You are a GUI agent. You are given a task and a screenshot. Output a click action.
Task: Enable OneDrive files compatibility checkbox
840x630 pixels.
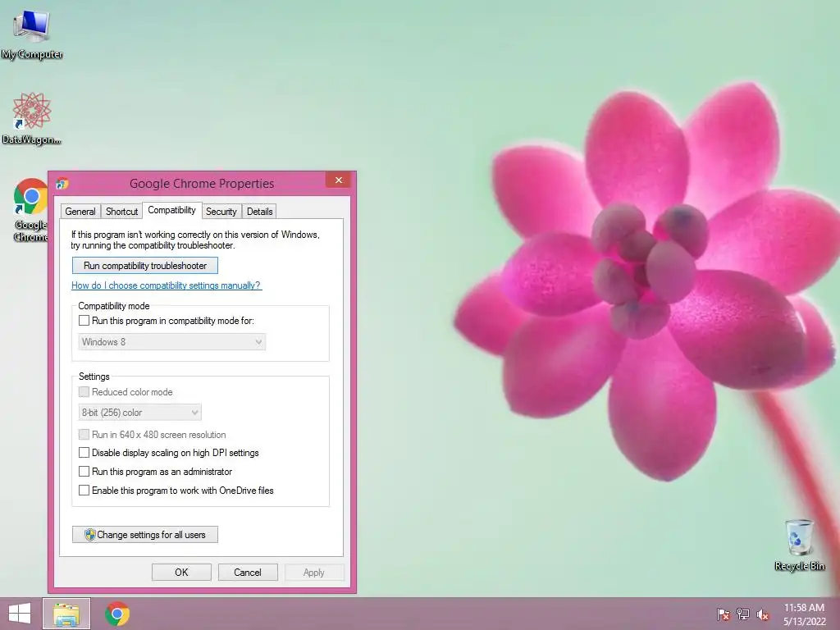point(84,491)
